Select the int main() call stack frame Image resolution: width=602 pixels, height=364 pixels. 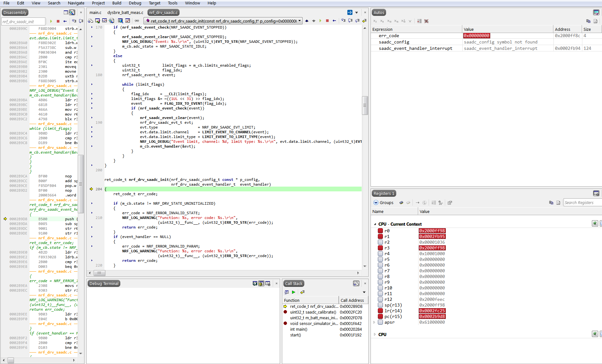[325, 329]
